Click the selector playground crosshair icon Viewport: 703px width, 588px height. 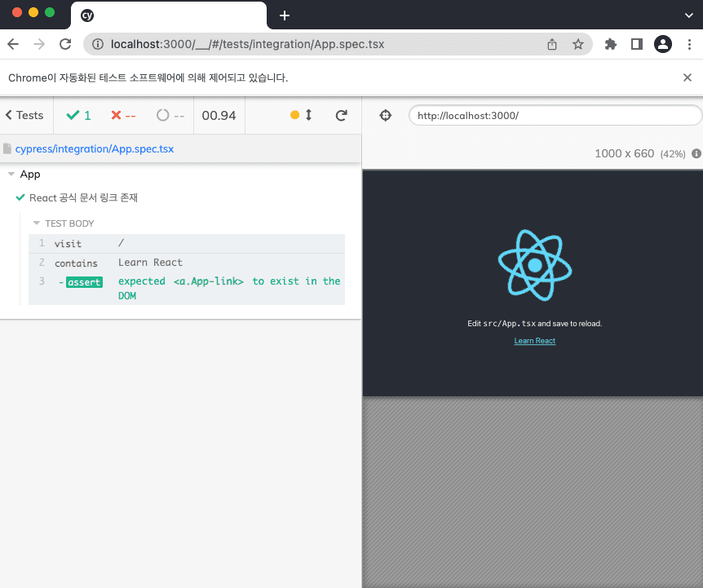(386, 116)
